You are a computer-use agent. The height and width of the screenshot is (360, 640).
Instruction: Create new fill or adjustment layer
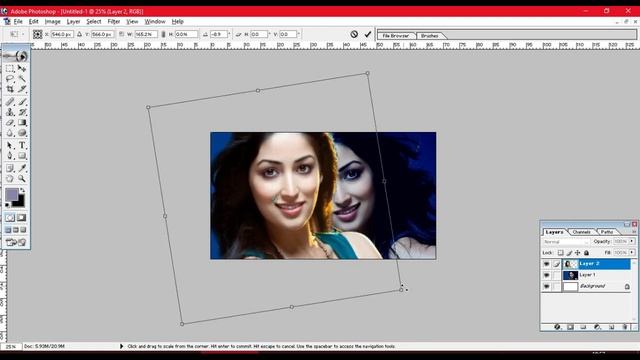point(597,327)
